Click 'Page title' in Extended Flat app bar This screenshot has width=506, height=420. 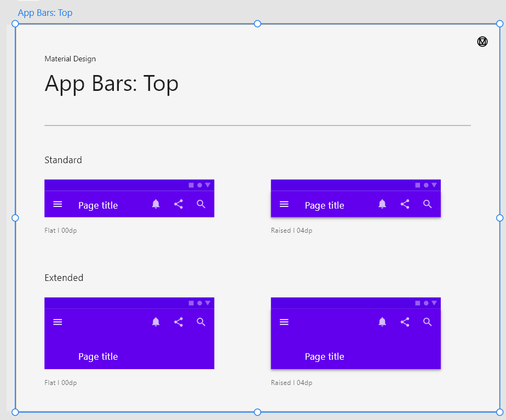point(98,356)
